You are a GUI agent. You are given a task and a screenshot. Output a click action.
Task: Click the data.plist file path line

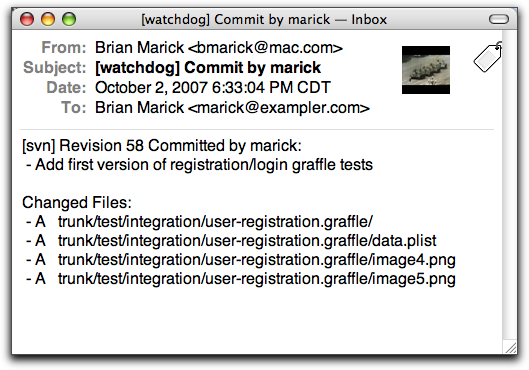point(231,241)
